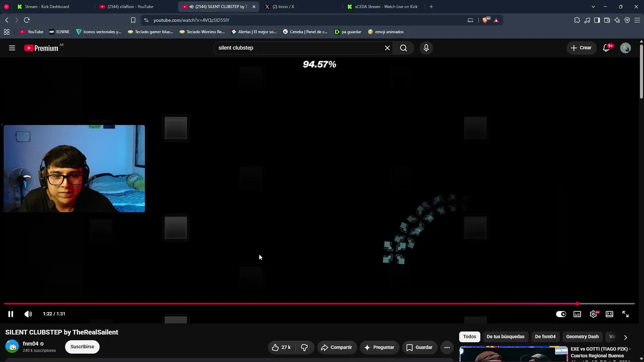Image resolution: width=644 pixels, height=362 pixels.
Task: Open YouTube notifications bell
Action: (606, 48)
